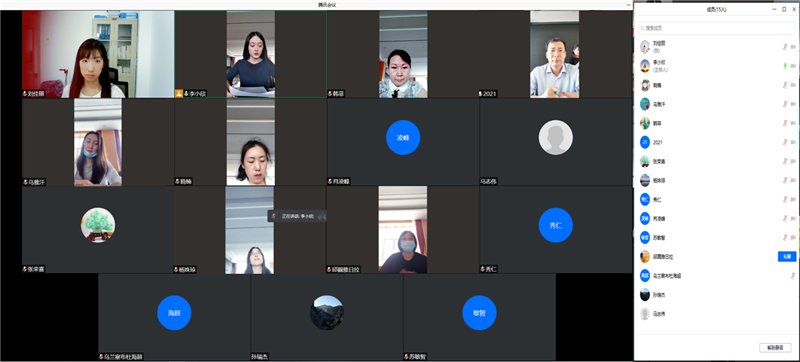This screenshot has height=362, width=800.
Task: Click 邱圆雅日拉's avatar in the member list
Action: (645, 256)
